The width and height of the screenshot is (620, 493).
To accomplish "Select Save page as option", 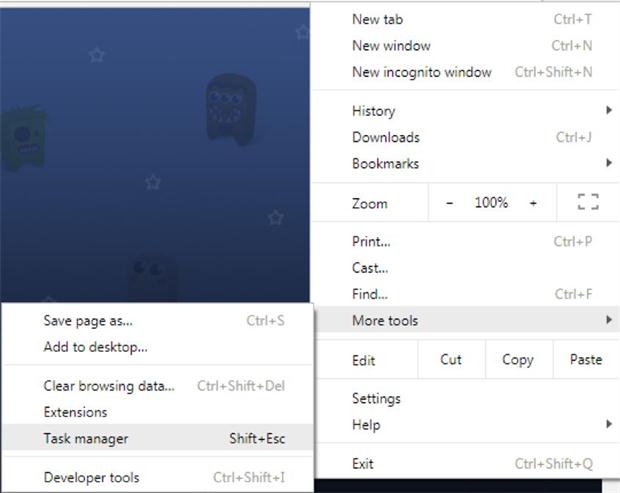I will pos(157,320).
